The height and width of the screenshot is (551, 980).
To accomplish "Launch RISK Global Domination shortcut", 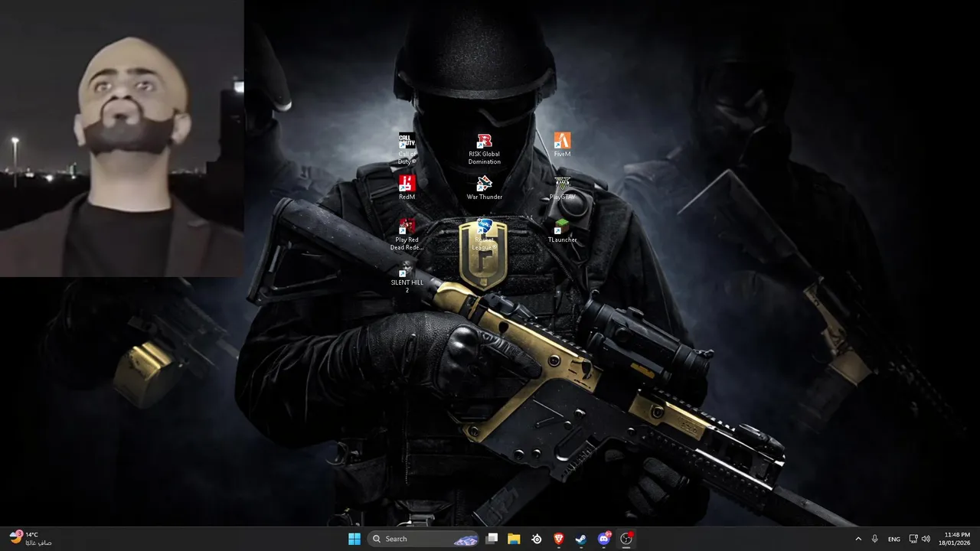I will [x=484, y=148].
